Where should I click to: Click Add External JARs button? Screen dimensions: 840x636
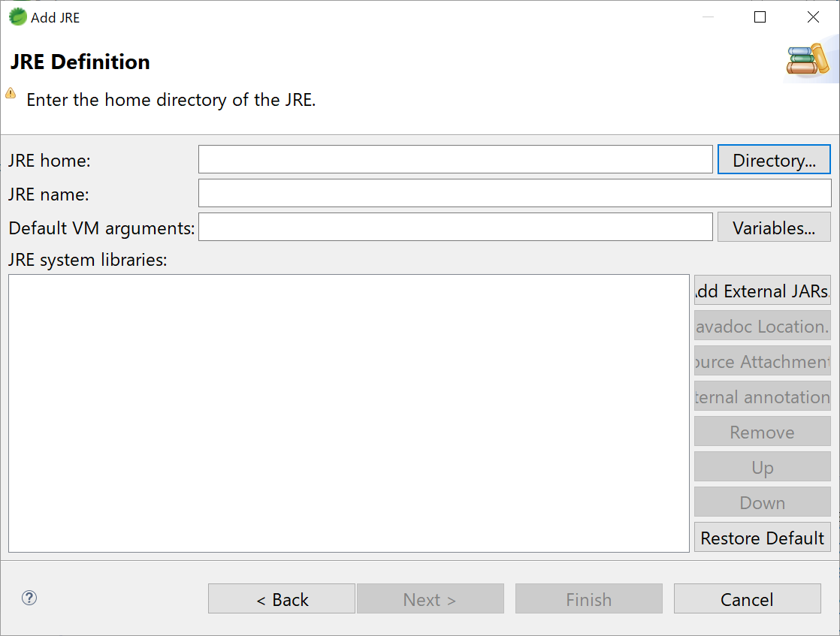pyautogui.click(x=763, y=290)
